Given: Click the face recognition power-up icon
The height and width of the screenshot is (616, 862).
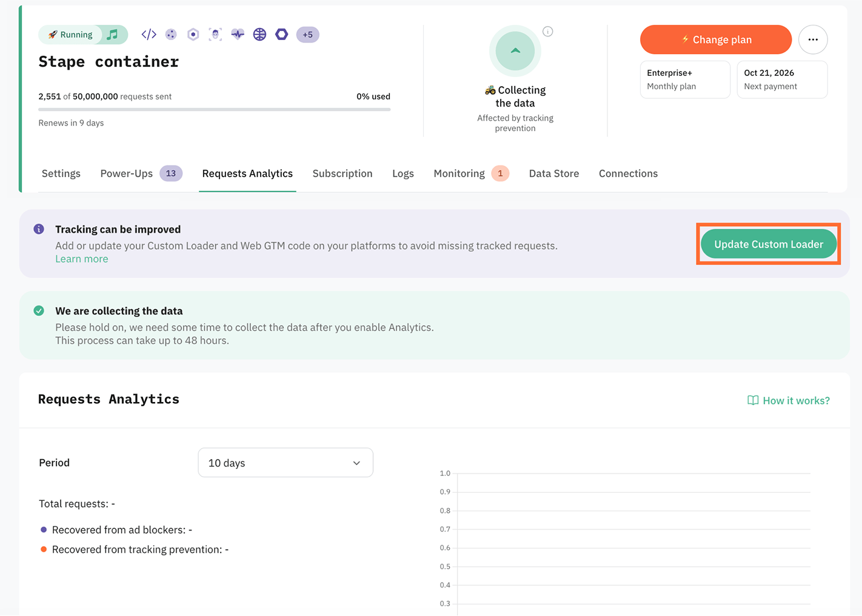Looking at the screenshot, I should click(215, 35).
